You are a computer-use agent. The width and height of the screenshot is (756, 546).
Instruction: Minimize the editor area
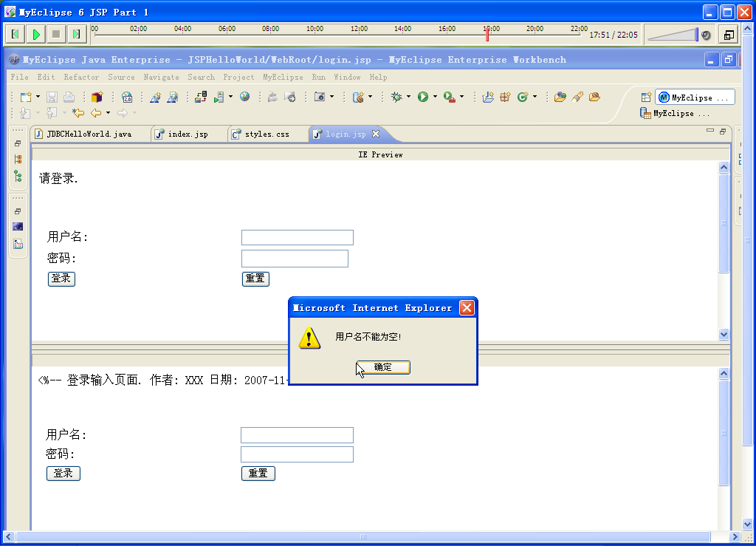point(709,130)
